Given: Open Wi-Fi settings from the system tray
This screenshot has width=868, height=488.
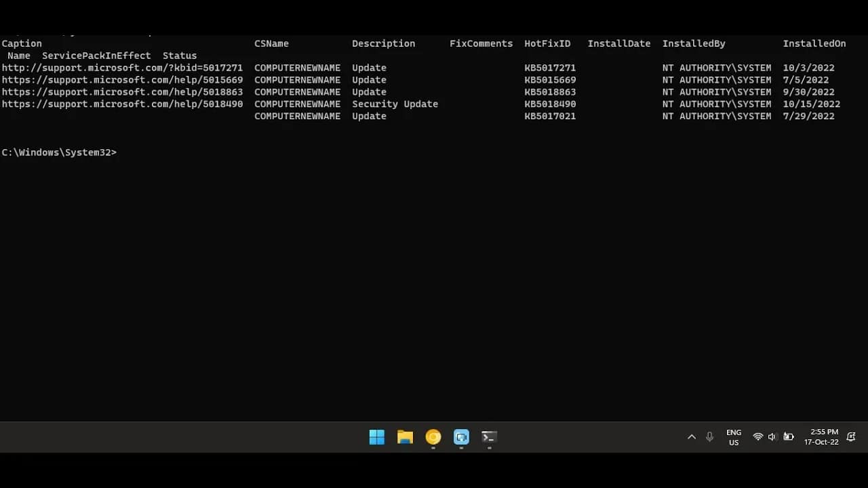Looking at the screenshot, I should 758,437.
